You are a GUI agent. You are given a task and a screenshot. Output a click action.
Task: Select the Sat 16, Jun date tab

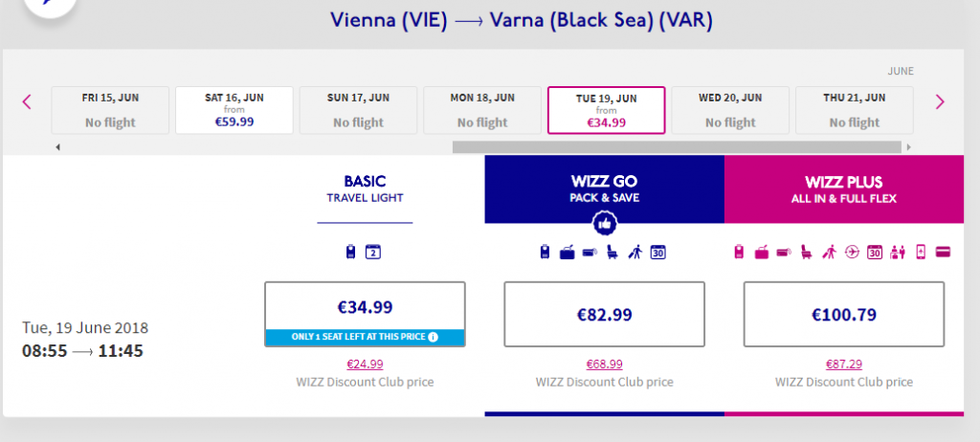234,110
